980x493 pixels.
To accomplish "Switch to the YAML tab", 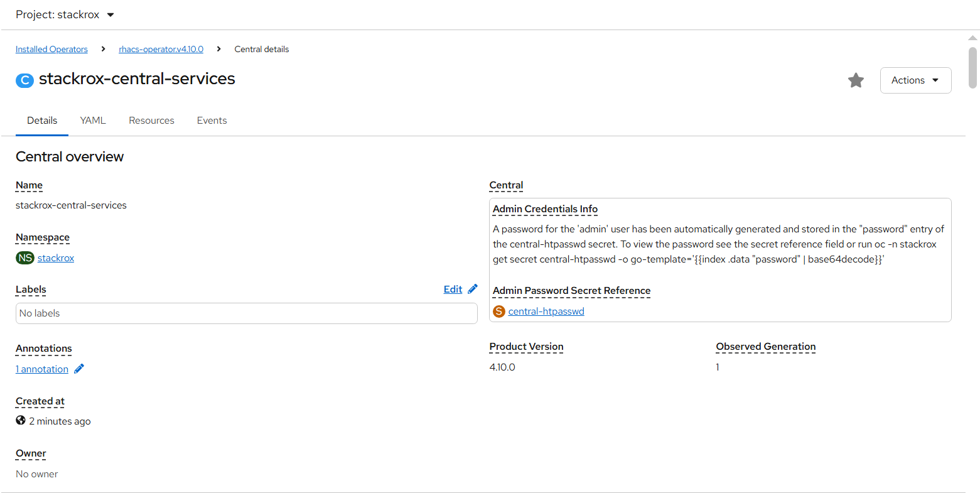I will click(x=93, y=121).
